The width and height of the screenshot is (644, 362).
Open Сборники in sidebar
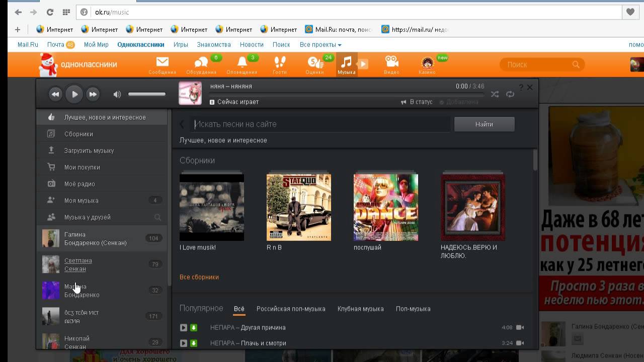click(102, 134)
